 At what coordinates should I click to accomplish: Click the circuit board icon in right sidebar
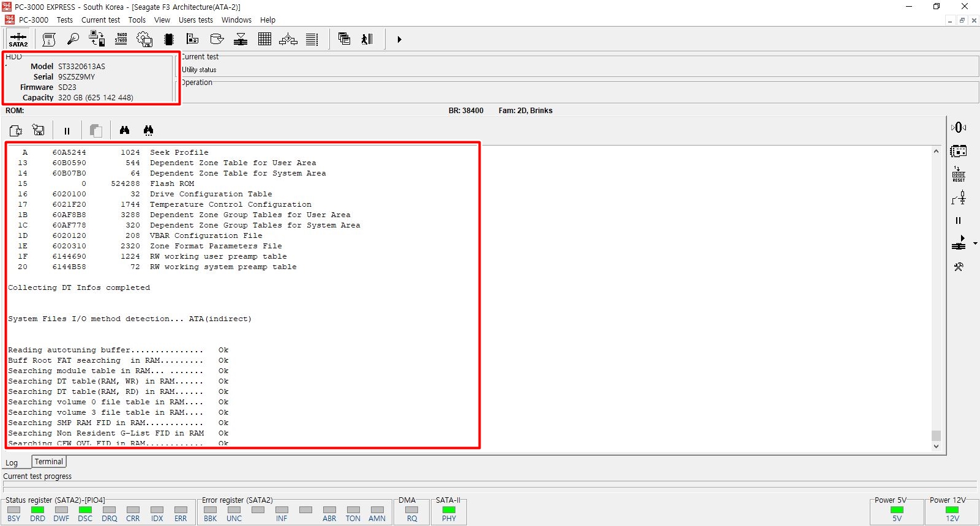[x=959, y=150]
